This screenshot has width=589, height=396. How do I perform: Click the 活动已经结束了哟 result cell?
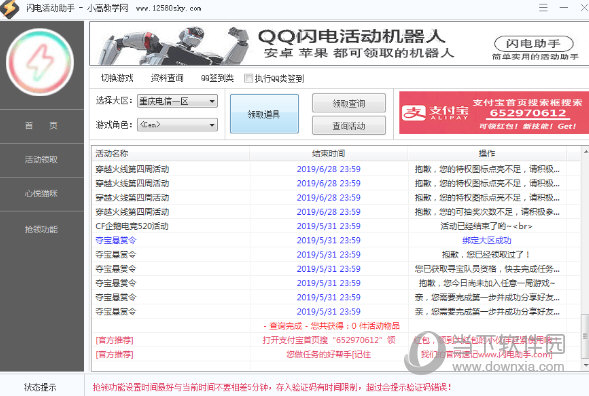click(487, 226)
